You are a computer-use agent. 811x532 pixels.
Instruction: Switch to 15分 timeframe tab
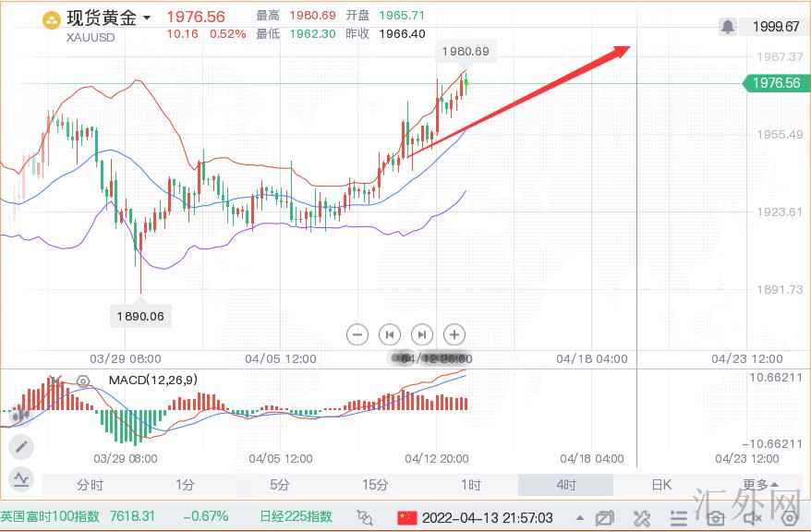pos(375,485)
